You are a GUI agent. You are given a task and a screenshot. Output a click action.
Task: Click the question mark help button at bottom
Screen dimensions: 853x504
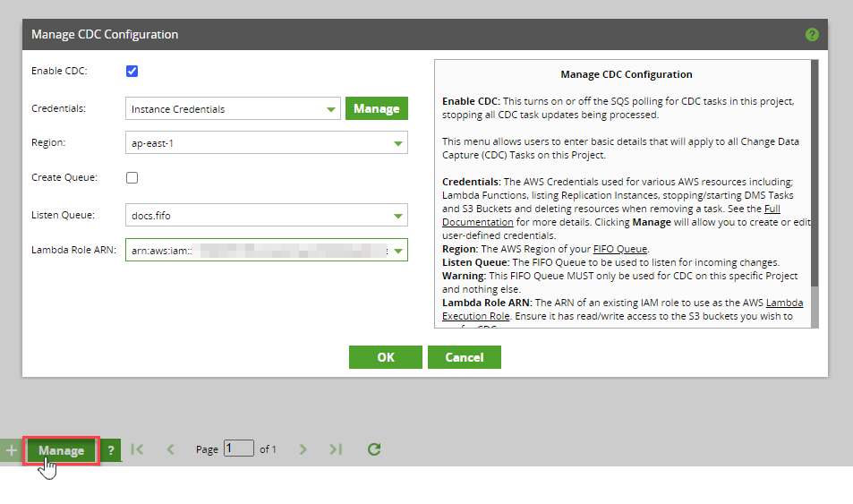[x=111, y=450]
